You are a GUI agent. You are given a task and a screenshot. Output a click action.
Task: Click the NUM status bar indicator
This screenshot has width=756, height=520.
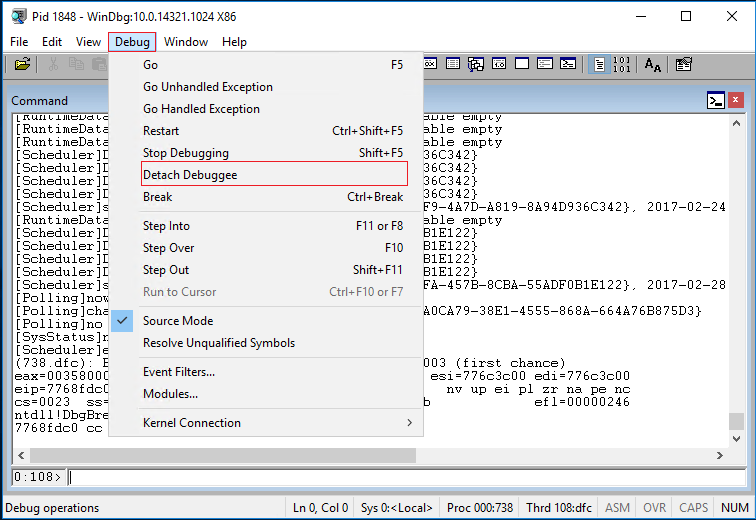735,507
